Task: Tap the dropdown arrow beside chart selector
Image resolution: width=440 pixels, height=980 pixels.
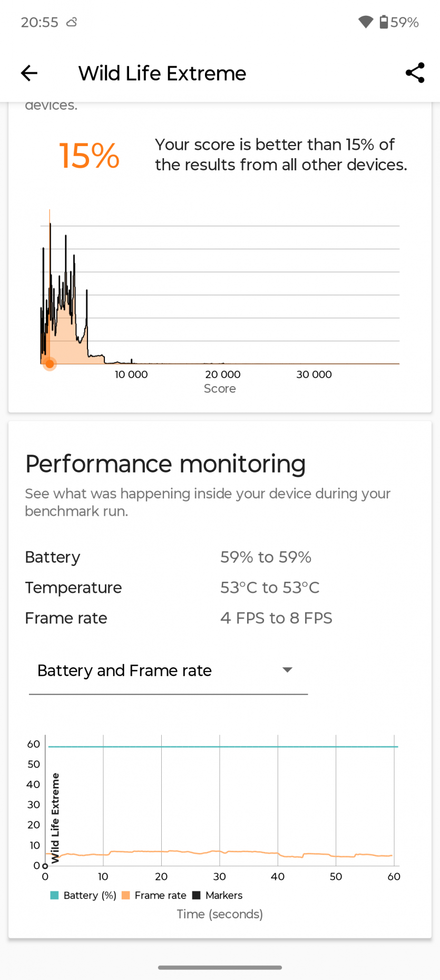Action: [x=287, y=670]
